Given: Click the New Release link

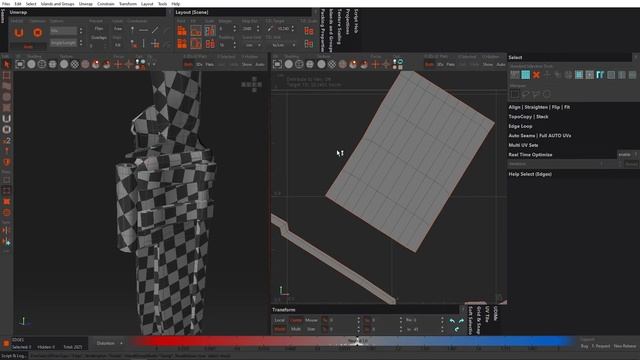Looking at the screenshot, I should point(624,346).
